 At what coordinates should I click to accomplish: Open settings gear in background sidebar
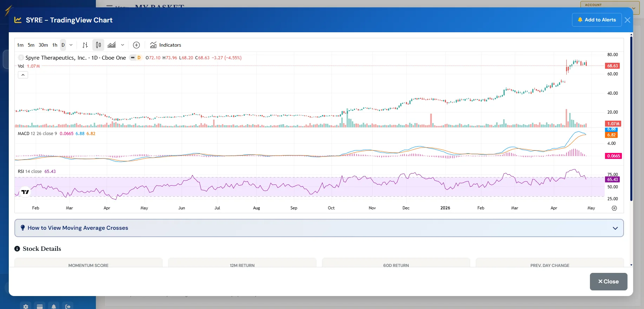pos(26,307)
